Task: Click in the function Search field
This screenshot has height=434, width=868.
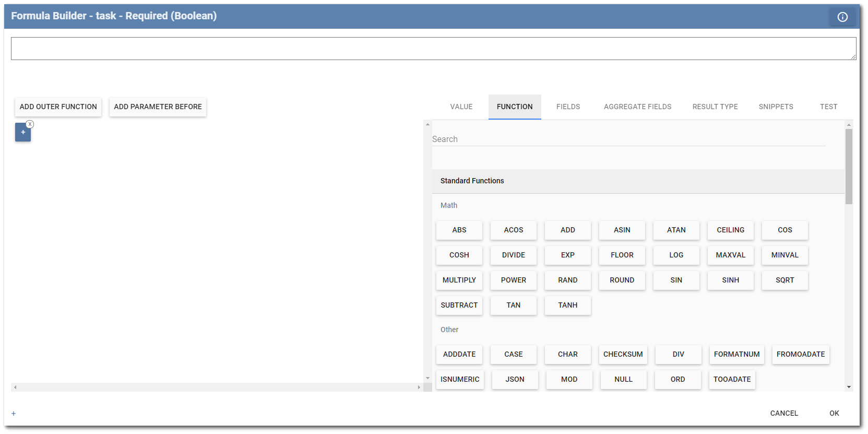Action: [x=628, y=139]
